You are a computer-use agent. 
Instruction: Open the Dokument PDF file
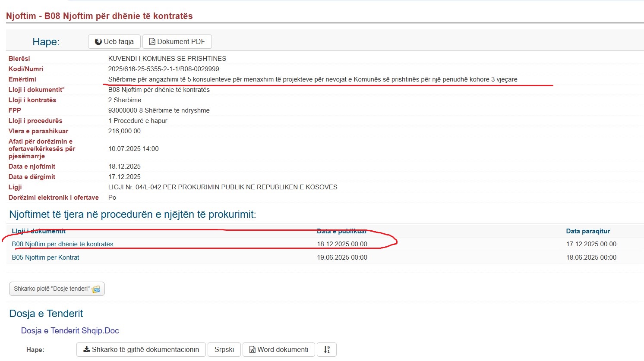click(x=177, y=42)
